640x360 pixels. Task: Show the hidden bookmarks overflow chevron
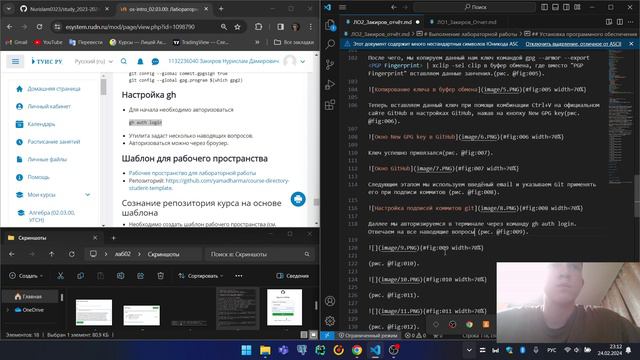257,42
